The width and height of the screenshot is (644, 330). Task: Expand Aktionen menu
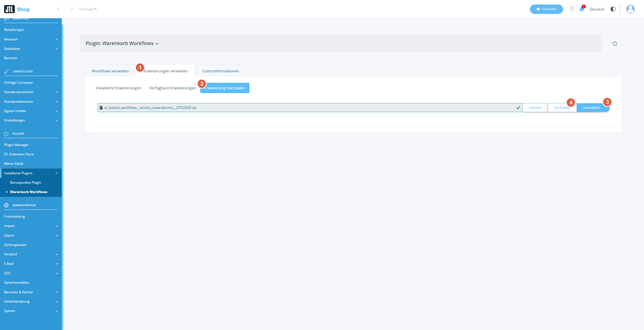31,39
